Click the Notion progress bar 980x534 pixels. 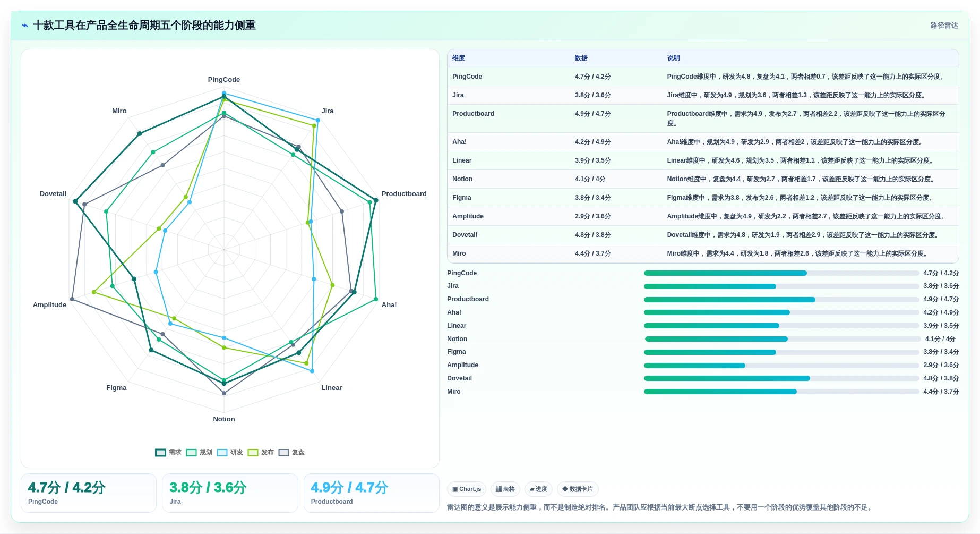tap(783, 339)
